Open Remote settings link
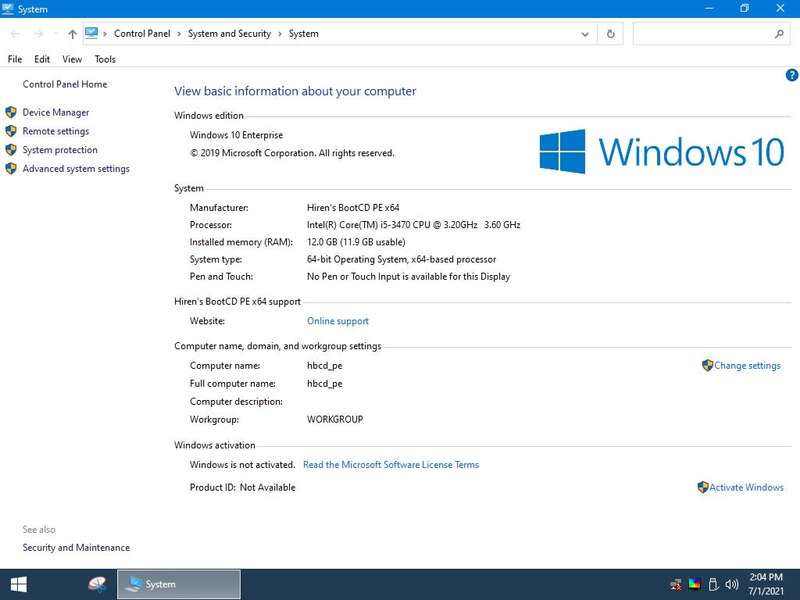The image size is (800, 600). 56,131
